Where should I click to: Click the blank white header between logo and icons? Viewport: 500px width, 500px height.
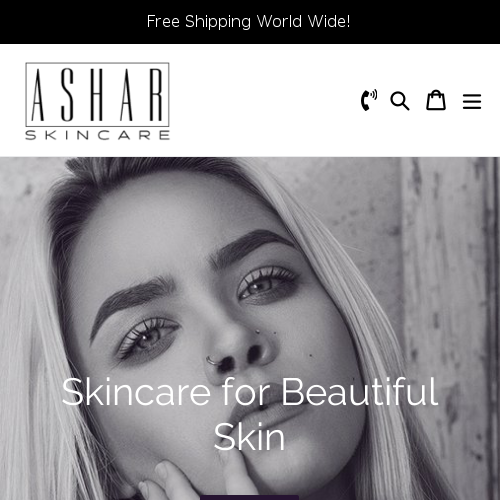265,100
